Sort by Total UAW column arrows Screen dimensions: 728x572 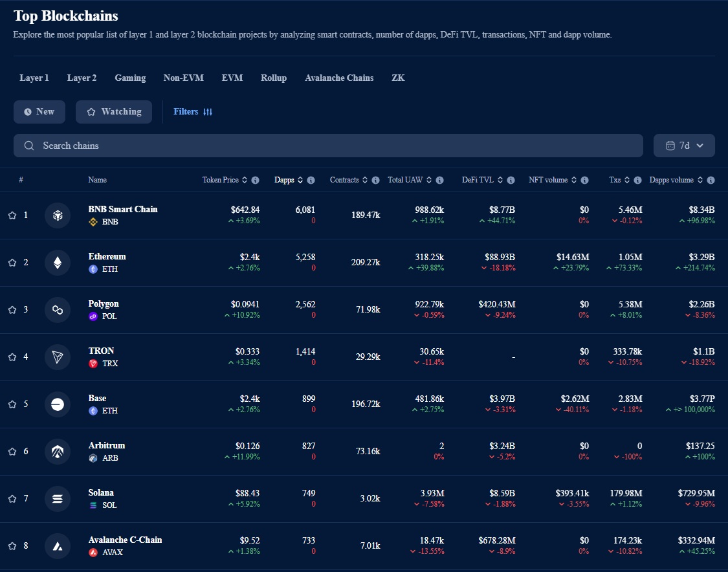click(429, 180)
